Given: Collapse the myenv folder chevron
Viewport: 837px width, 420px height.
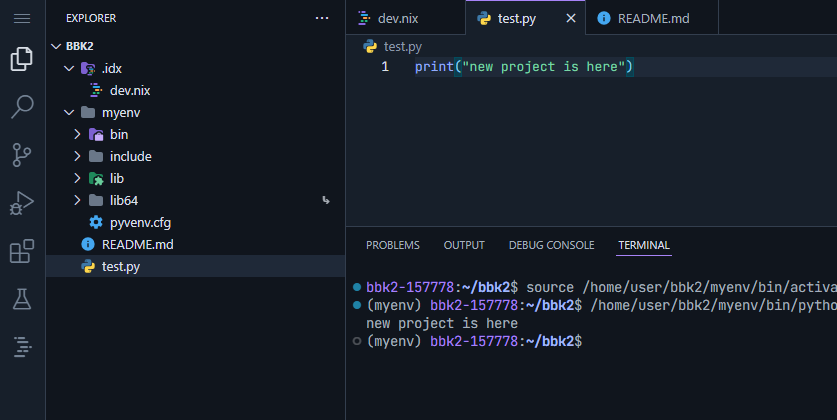Looking at the screenshot, I should point(69,113).
